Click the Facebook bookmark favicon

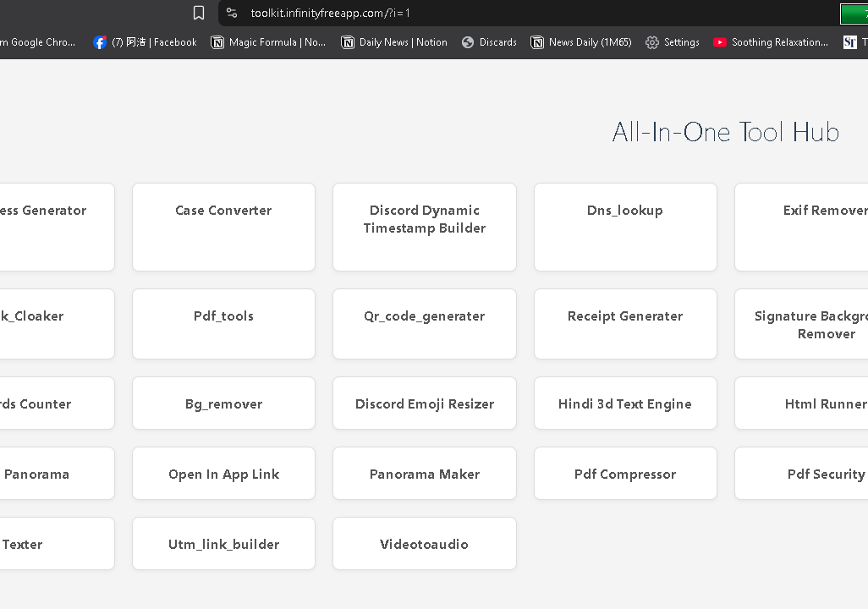pos(100,42)
